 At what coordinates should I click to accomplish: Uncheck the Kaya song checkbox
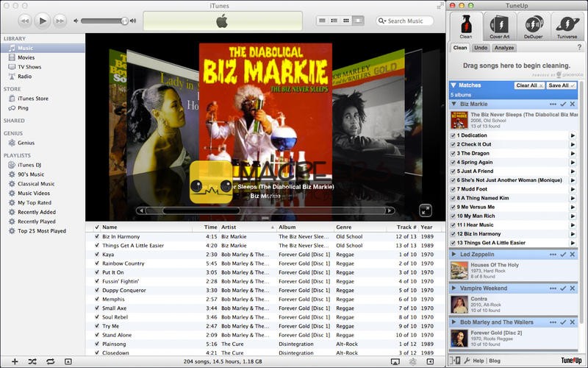97,255
